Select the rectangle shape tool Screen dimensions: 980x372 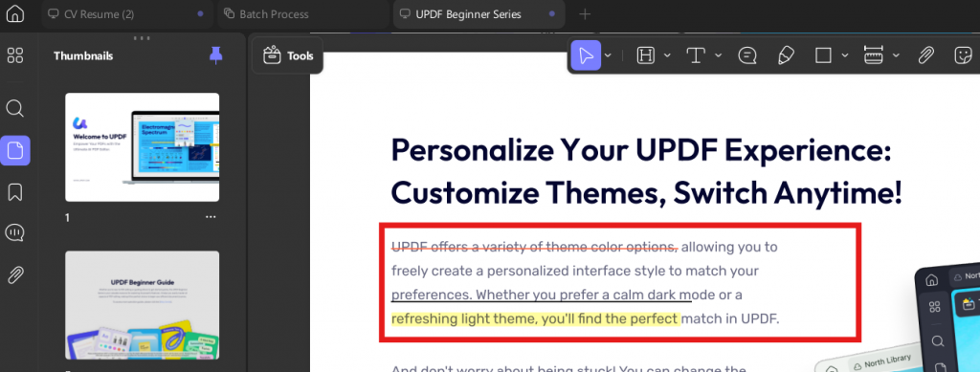(823, 55)
